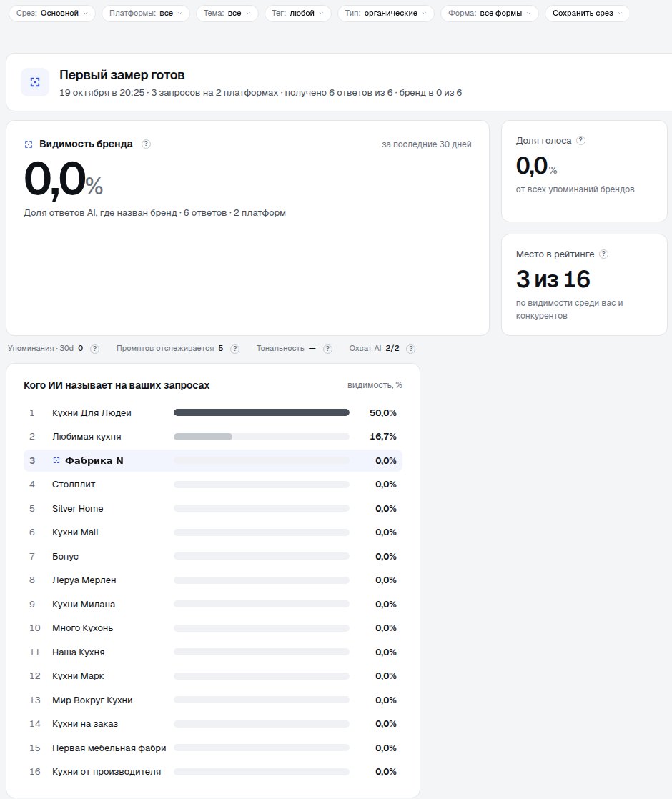The width and height of the screenshot is (672, 799).
Task: Click the brand icon in Фабрика N row
Action: pyautogui.click(x=56, y=460)
